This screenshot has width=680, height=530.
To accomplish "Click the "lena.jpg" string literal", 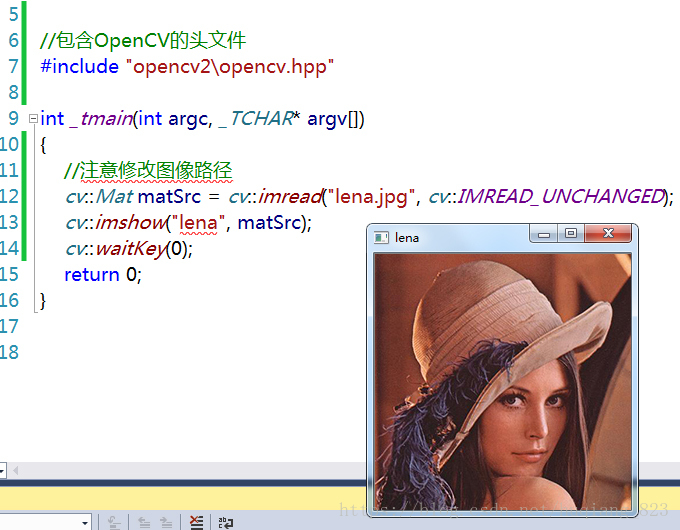I will (x=370, y=197).
